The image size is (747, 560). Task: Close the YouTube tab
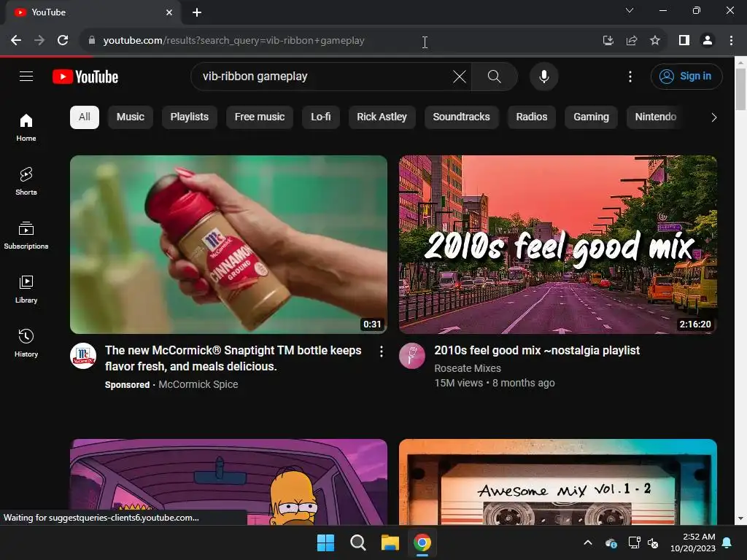(169, 12)
